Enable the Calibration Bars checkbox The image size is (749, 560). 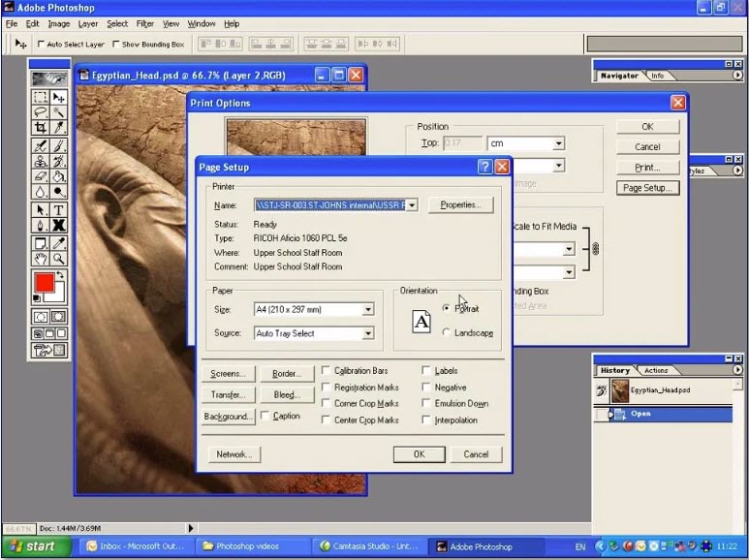click(x=327, y=371)
